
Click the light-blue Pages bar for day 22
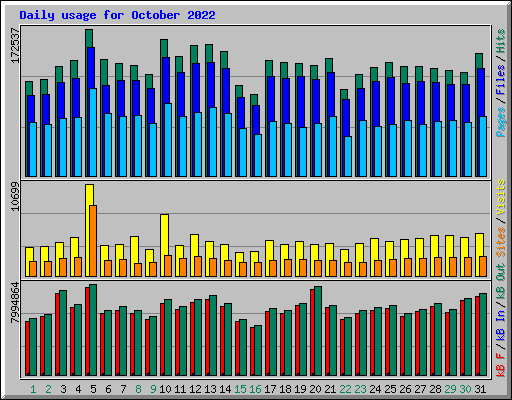[x=348, y=156]
